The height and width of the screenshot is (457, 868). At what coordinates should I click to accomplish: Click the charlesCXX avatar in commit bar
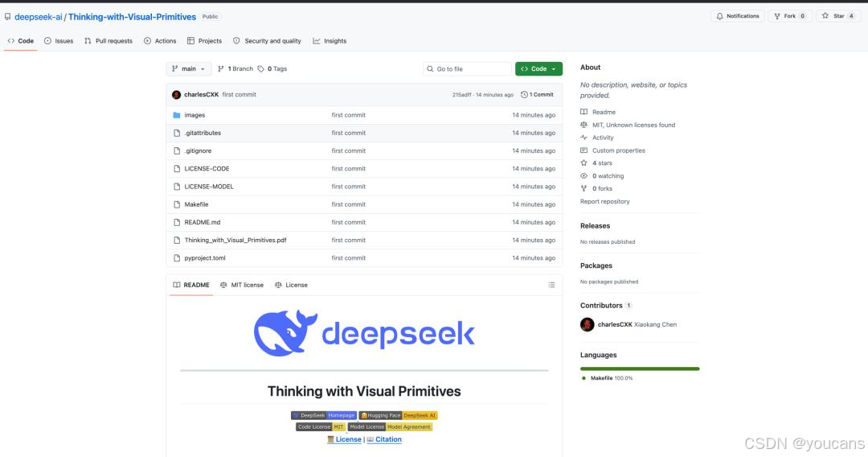[x=176, y=95]
